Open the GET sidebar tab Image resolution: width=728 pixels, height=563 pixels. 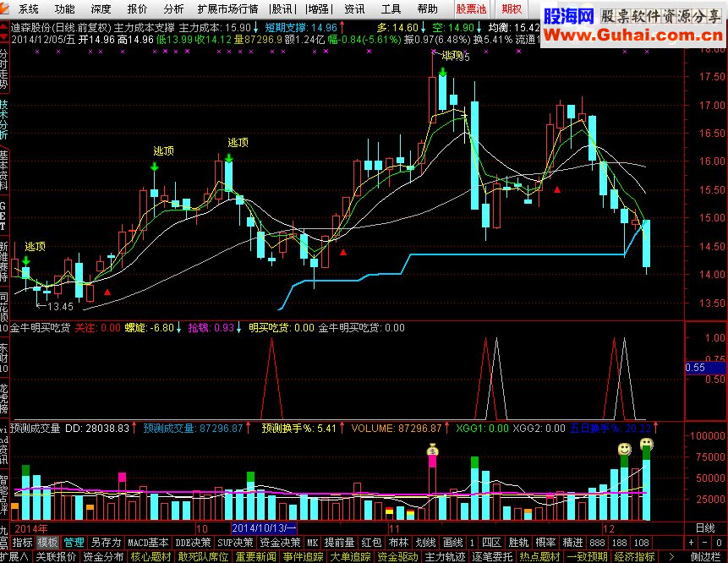(x=3, y=216)
